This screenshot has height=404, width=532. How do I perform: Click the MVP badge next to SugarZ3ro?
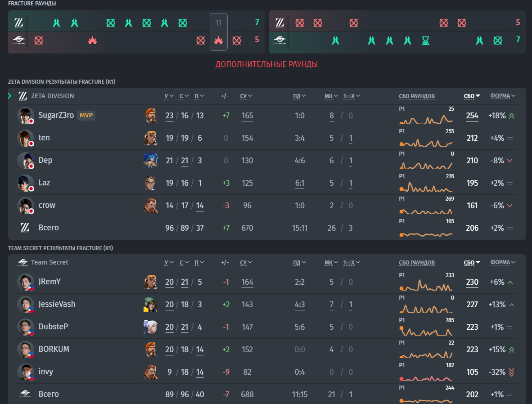pos(86,115)
